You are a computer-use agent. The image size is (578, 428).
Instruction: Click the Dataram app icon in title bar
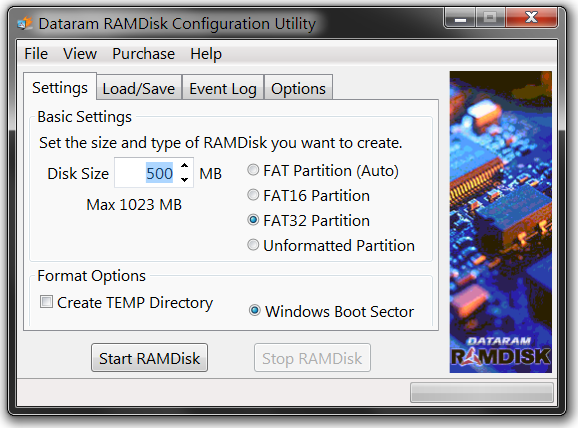[24, 23]
